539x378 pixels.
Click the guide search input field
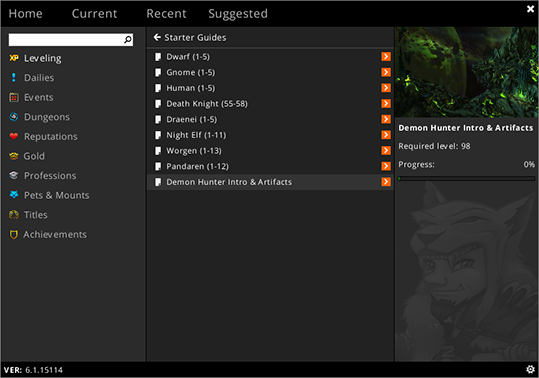coord(70,40)
